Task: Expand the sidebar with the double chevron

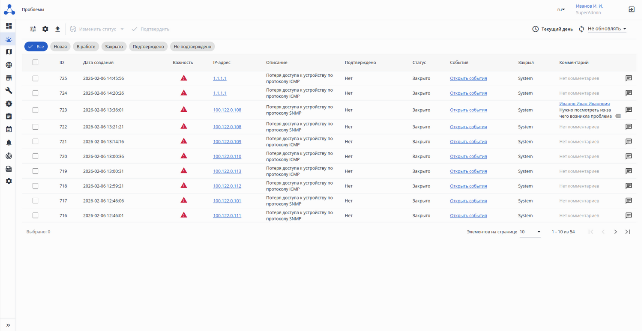Action: [x=8, y=325]
